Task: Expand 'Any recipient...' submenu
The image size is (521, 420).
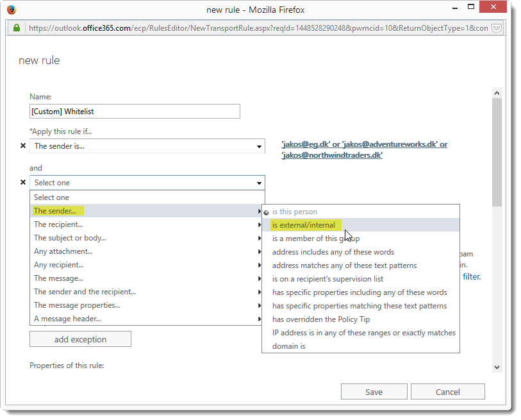Action: (x=147, y=265)
